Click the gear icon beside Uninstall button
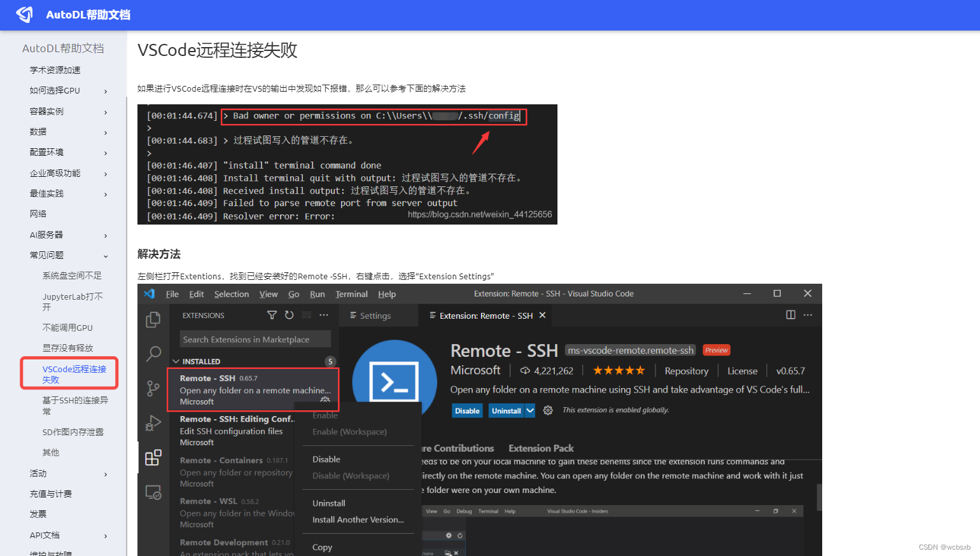This screenshot has width=980, height=556. pos(548,411)
